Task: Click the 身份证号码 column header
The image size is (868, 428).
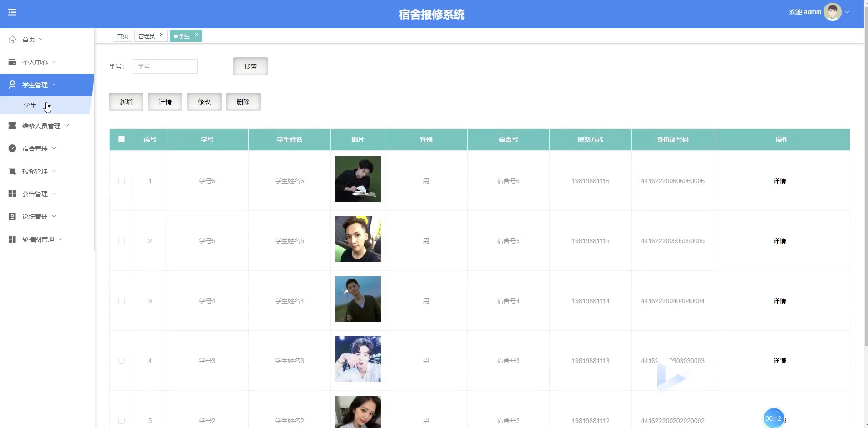Action: click(x=673, y=139)
